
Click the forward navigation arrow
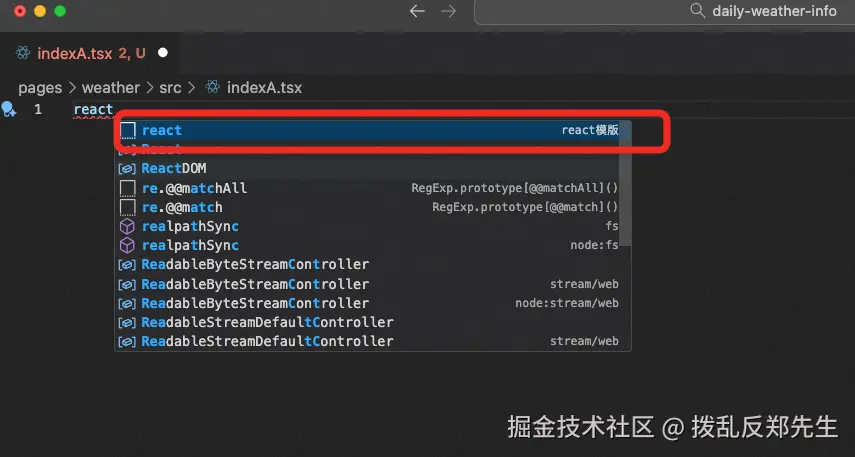[449, 11]
